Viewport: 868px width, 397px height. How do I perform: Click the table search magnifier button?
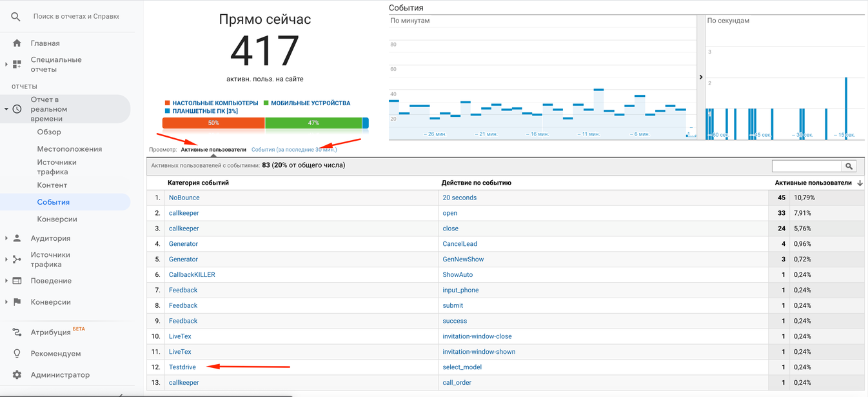849,167
